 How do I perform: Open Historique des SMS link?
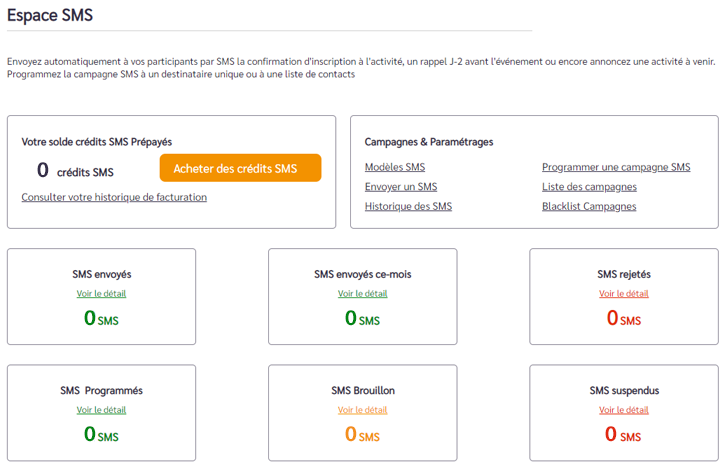point(408,206)
